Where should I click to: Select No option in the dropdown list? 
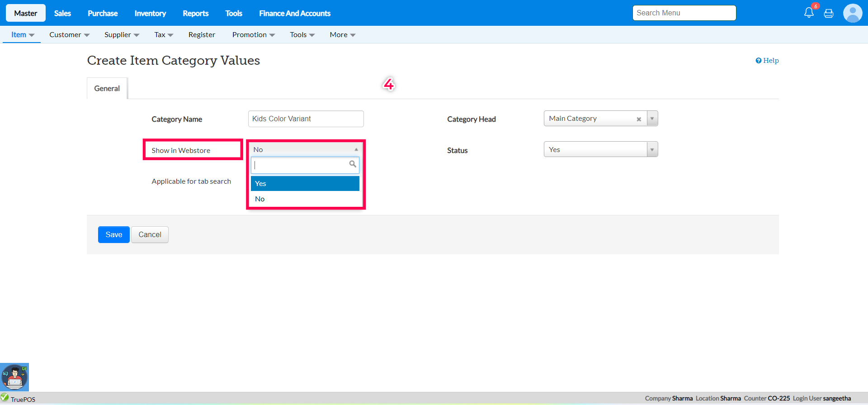point(305,199)
